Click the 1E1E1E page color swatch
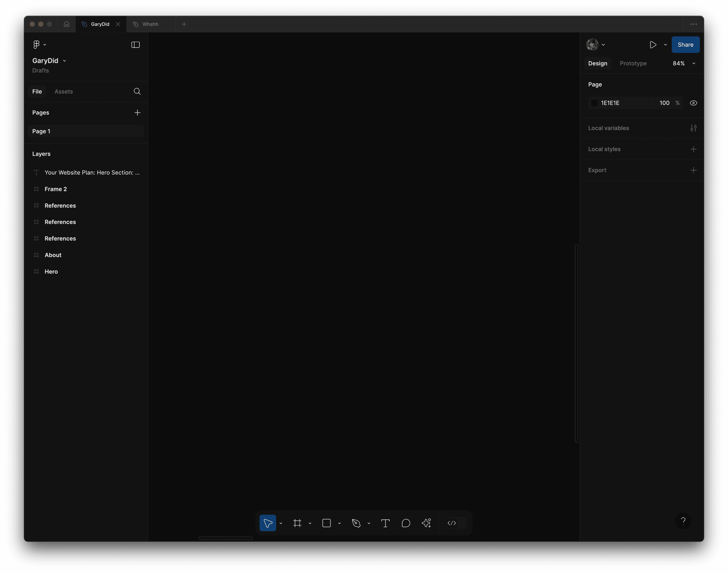The width and height of the screenshot is (728, 573). tap(594, 103)
